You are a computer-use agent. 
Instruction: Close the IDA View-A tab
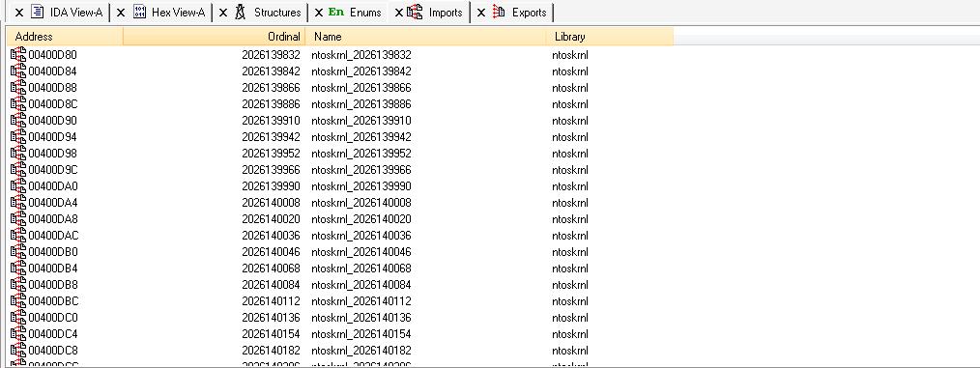point(19,13)
